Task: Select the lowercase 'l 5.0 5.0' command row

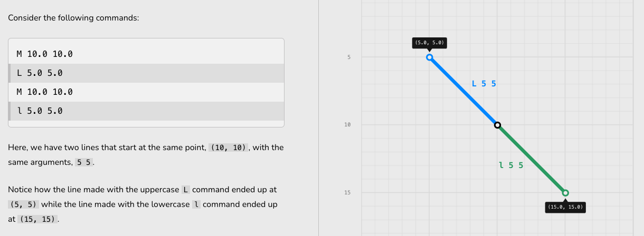Action: pyautogui.click(x=146, y=111)
